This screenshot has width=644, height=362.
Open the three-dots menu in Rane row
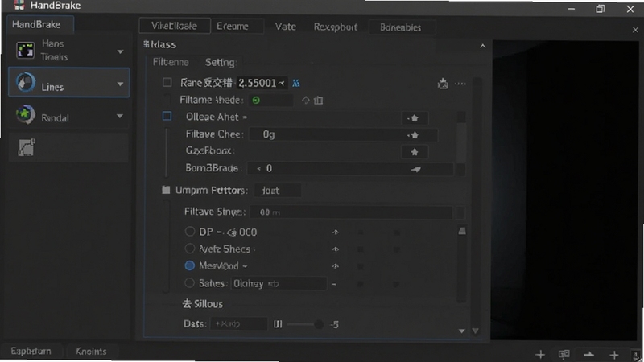click(x=460, y=84)
